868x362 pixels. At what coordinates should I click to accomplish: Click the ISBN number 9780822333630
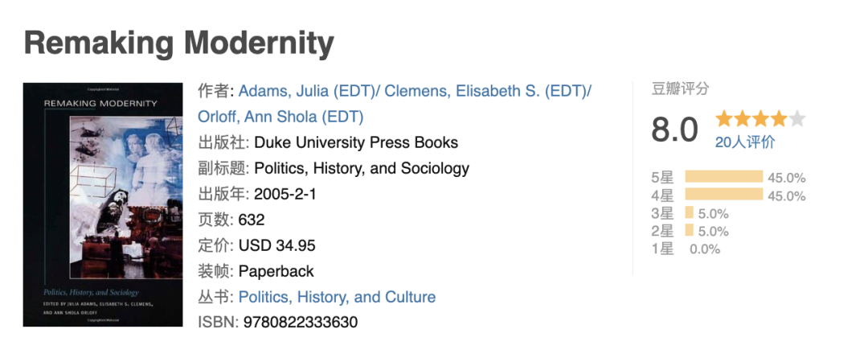point(300,322)
